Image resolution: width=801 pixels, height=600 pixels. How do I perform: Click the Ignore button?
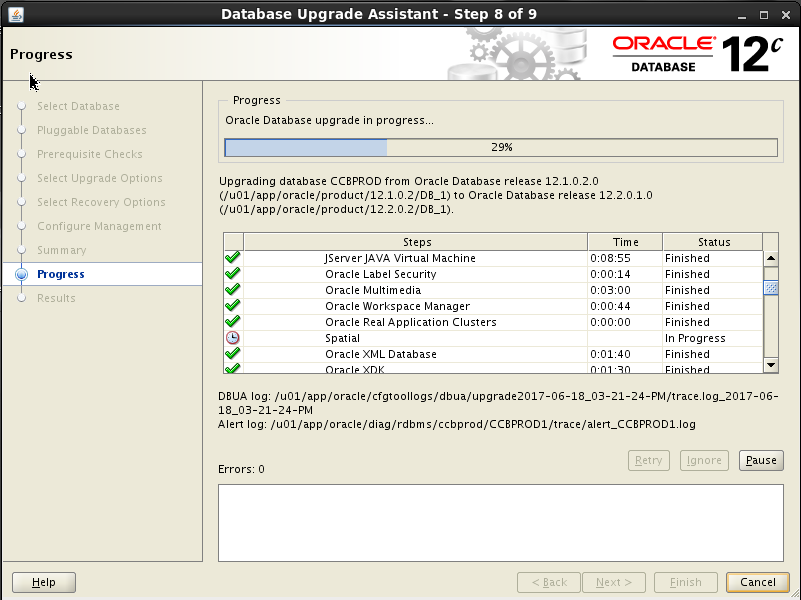coord(704,460)
